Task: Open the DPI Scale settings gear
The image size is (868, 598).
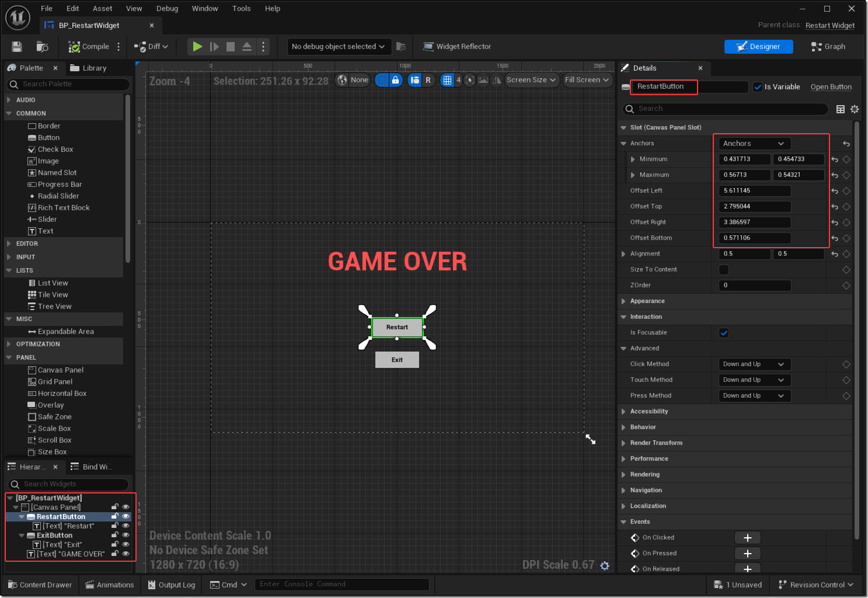Action: [x=605, y=565]
